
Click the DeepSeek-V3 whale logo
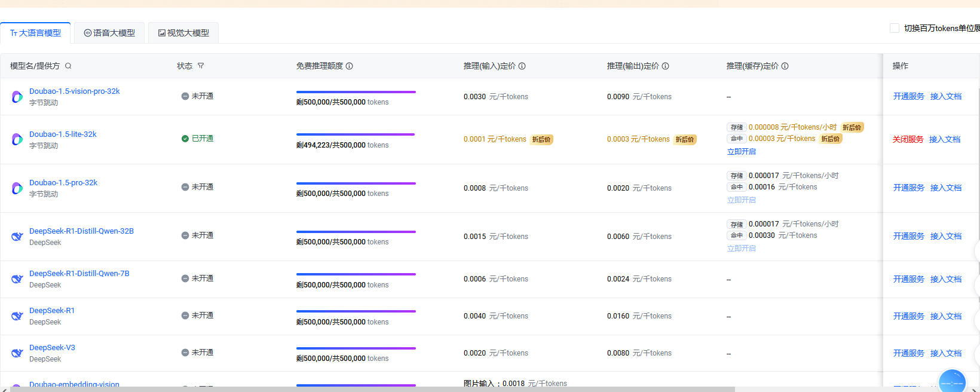point(17,353)
